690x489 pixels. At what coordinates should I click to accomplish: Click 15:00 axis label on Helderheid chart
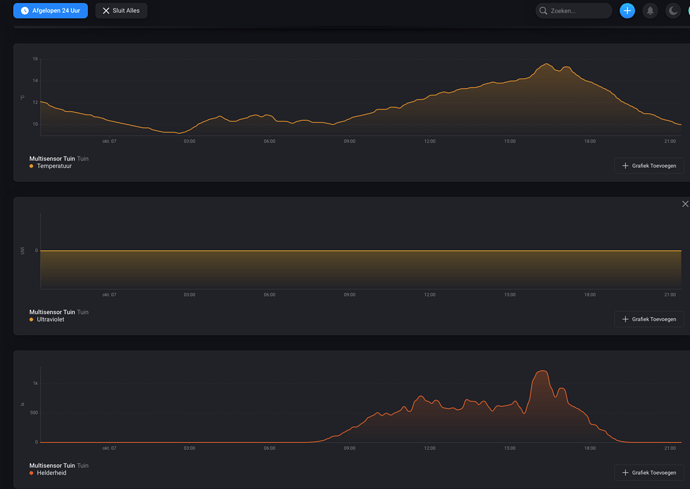(x=510, y=448)
